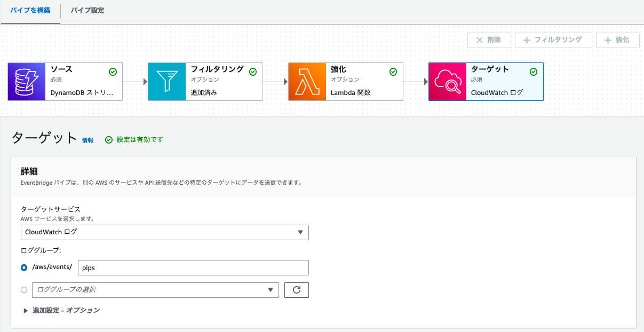Click the ロググループ: label
Screen dimensions: 644x332
pos(42,250)
